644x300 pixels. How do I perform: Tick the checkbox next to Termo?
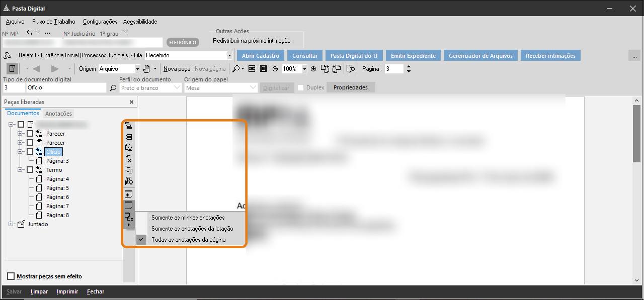30,170
